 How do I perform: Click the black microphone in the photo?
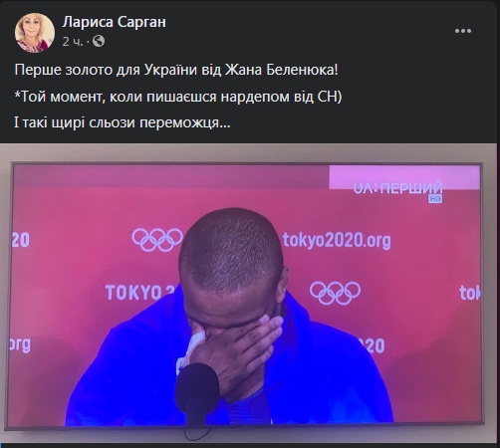(x=197, y=387)
